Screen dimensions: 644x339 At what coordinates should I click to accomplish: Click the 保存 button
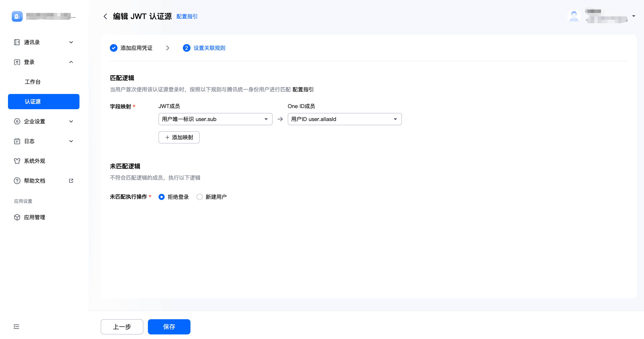[169, 326]
